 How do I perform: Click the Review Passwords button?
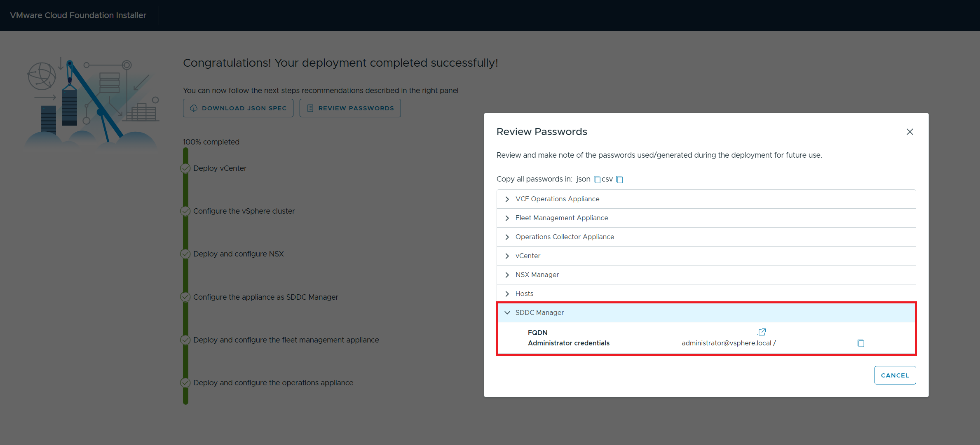[x=350, y=108]
